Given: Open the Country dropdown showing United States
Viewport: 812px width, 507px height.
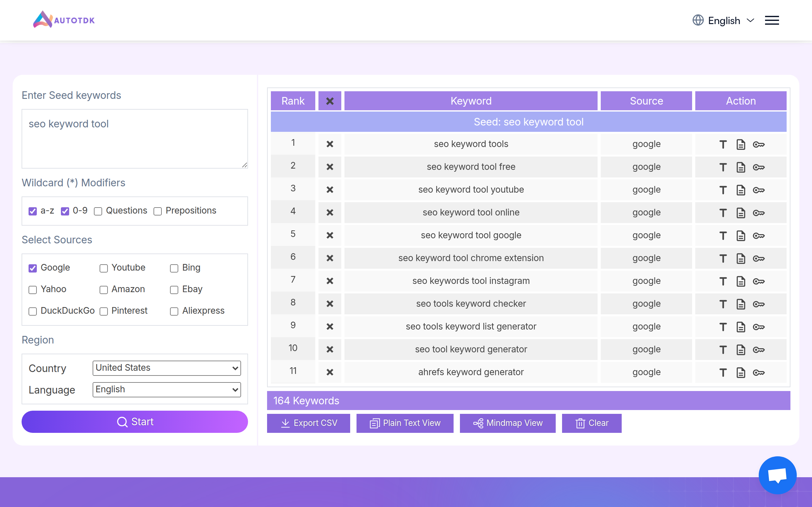Looking at the screenshot, I should pyautogui.click(x=167, y=368).
